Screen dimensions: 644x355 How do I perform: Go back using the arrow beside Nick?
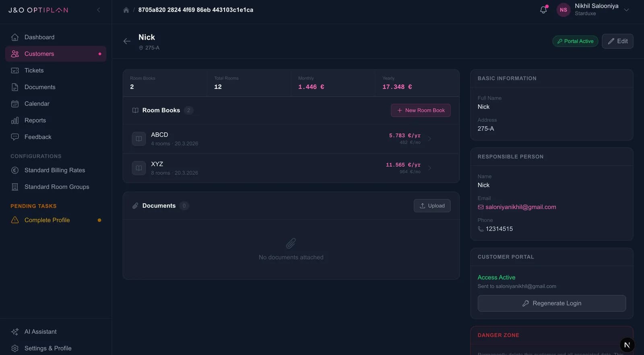point(127,41)
